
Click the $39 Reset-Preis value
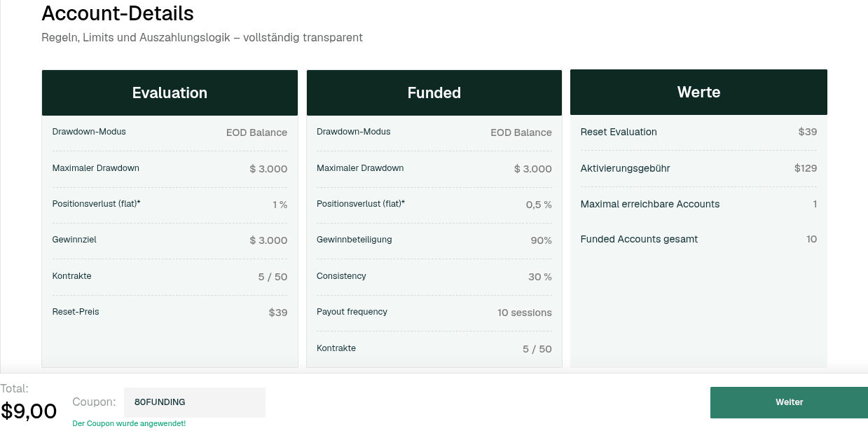click(278, 313)
